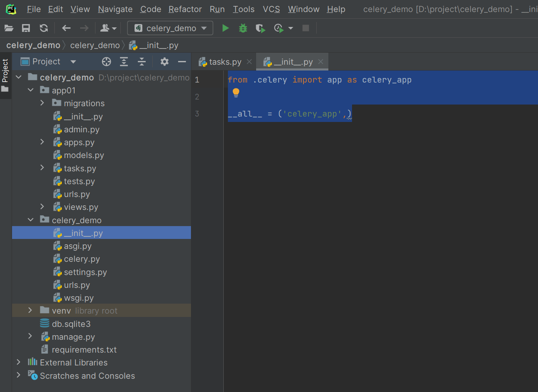538x392 pixels.
Task: Expand the views.py file node
Action: tap(42, 207)
